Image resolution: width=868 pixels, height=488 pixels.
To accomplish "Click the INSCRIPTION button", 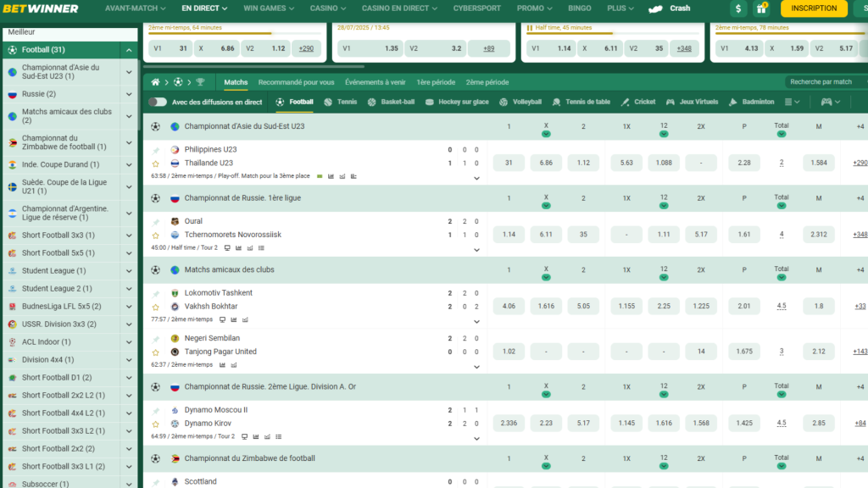I will click(x=814, y=8).
